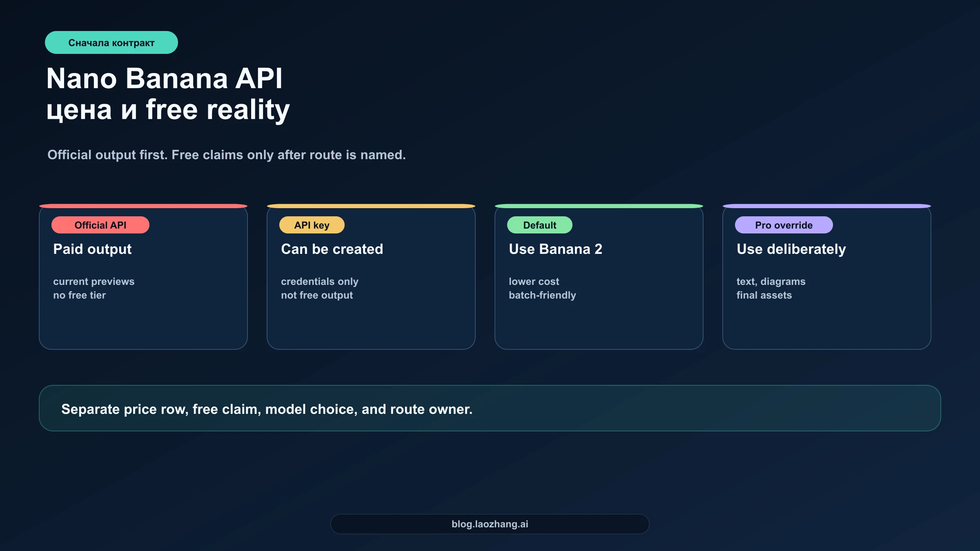Click the "no free tier" description text

(x=79, y=295)
